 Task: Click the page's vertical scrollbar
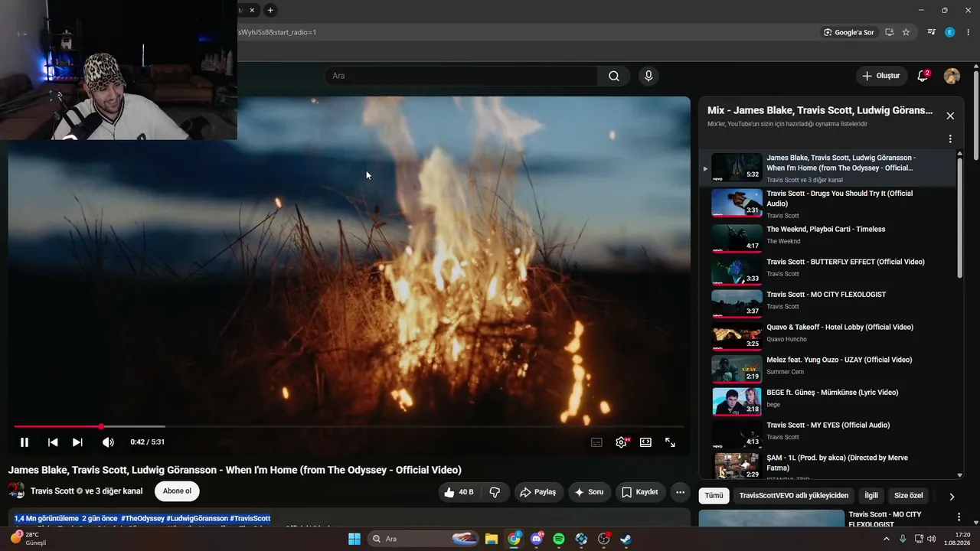(976, 115)
